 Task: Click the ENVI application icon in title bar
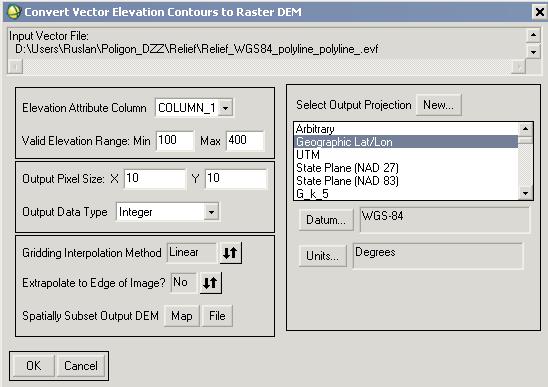pos(14,12)
